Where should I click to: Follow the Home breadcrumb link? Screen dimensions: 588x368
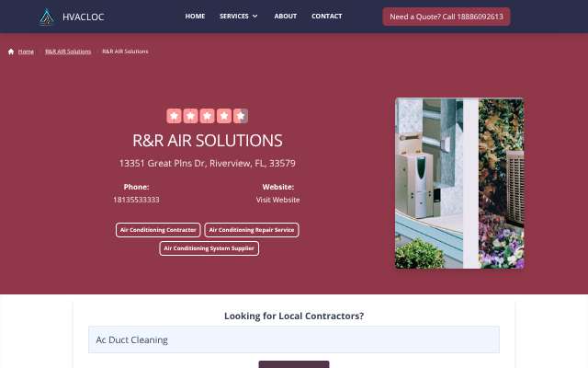[26, 52]
